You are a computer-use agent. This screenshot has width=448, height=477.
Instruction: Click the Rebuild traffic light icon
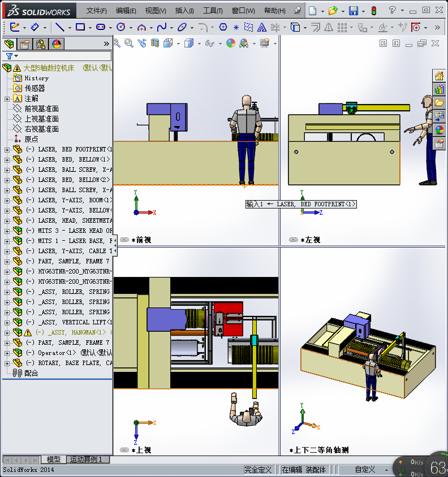374,11
